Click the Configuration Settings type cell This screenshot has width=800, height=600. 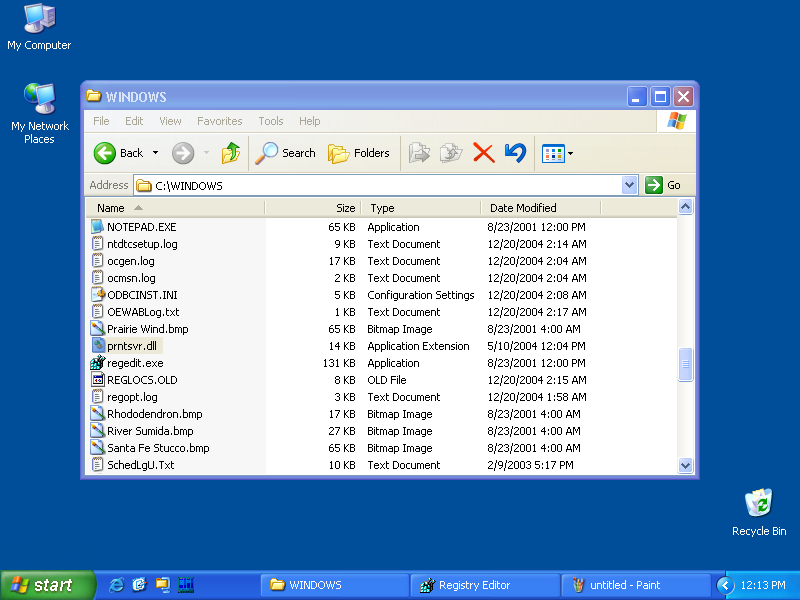point(421,295)
